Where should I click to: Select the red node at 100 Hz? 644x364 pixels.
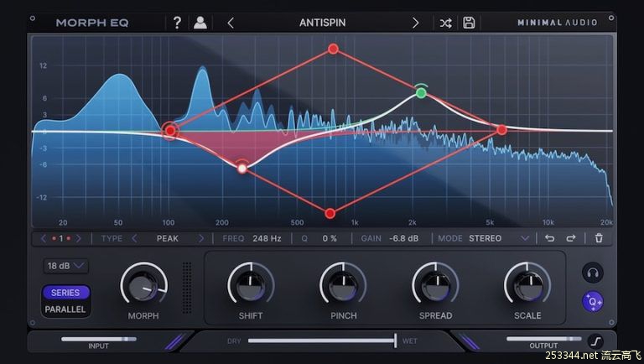click(170, 131)
